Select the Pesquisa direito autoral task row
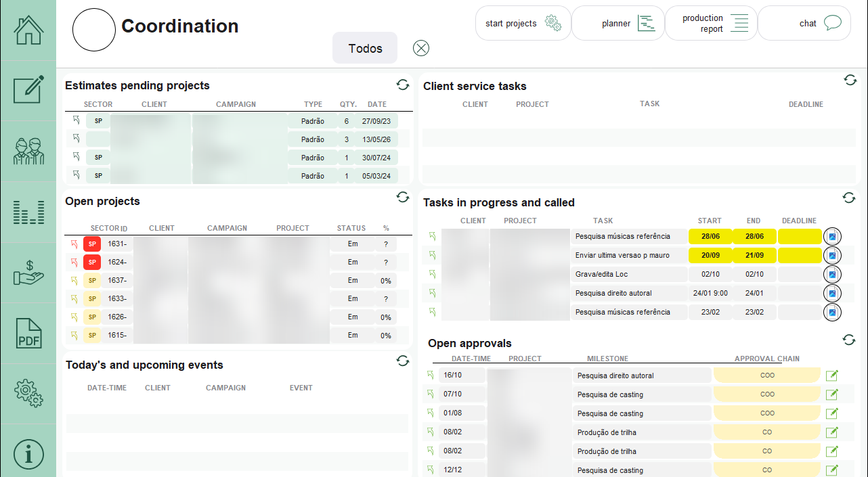Viewport: 868px width, 477px height. coord(630,294)
